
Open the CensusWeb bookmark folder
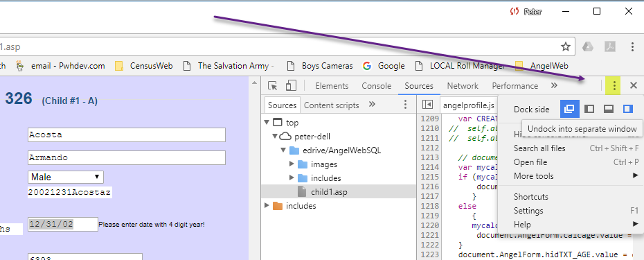tap(144, 66)
